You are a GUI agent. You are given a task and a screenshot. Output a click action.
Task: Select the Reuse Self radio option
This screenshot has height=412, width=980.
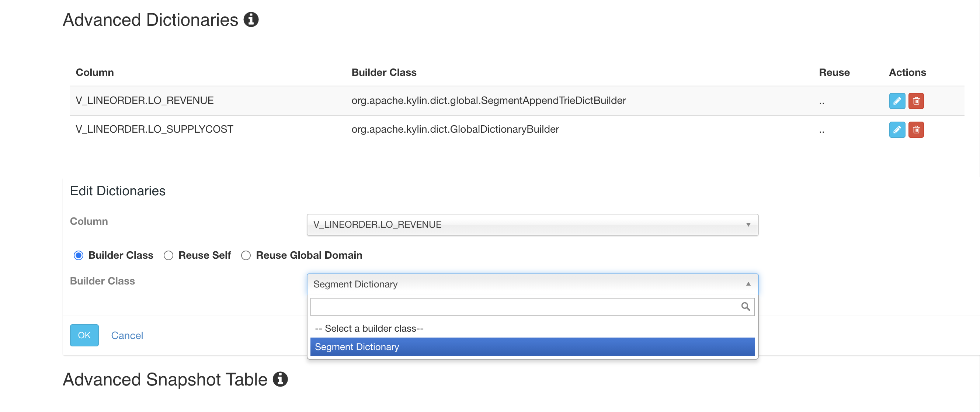(168, 255)
